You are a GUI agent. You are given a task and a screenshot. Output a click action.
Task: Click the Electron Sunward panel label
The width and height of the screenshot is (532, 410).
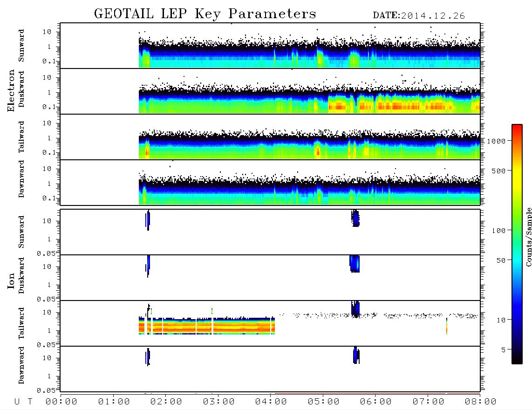[21, 46]
